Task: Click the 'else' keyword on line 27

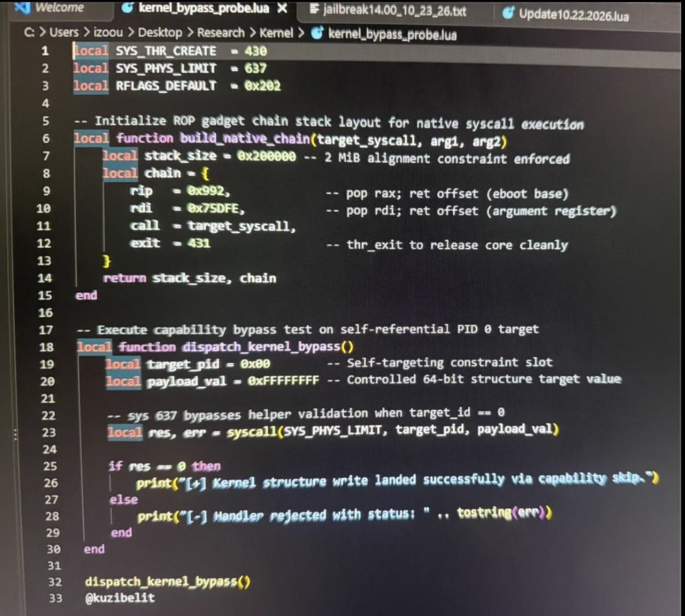Action: (x=124, y=500)
